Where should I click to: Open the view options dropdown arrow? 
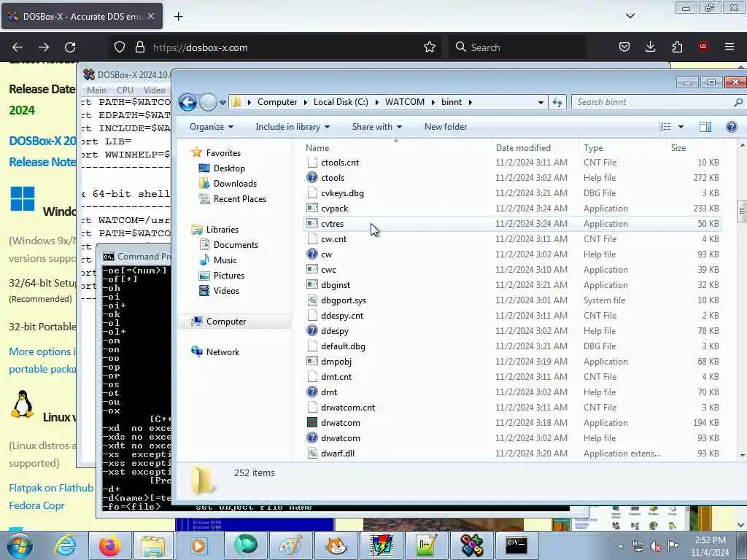681,127
